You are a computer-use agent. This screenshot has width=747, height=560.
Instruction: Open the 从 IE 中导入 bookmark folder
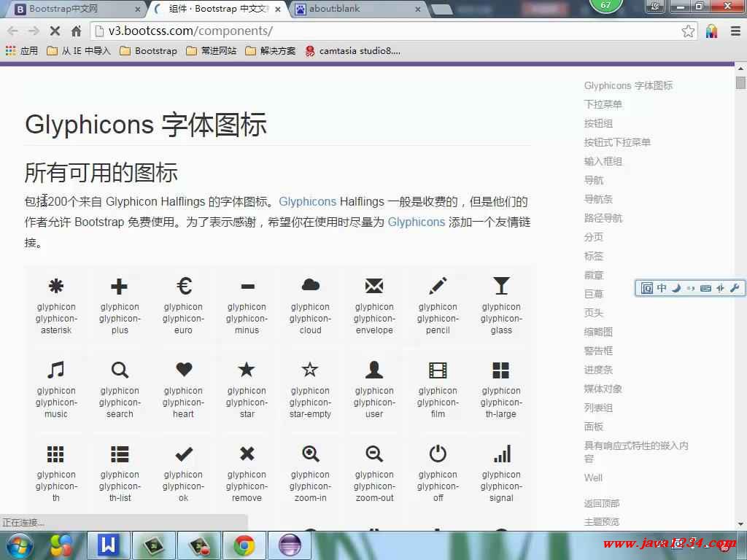click(x=79, y=50)
